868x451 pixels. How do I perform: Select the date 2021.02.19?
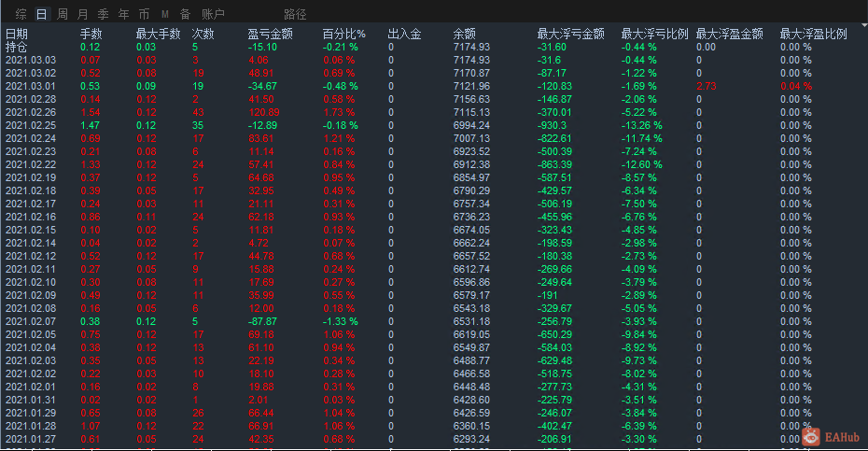pyautogui.click(x=31, y=177)
